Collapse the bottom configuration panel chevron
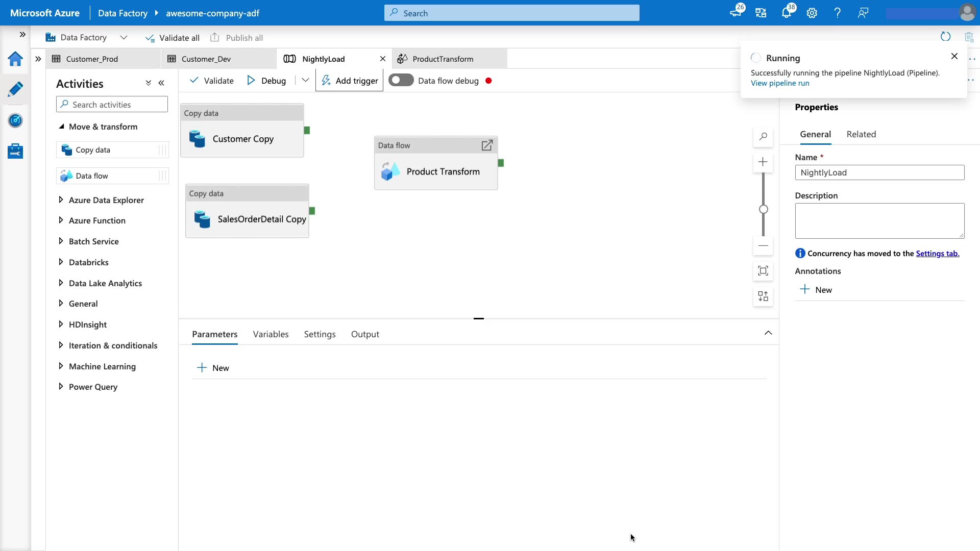Viewport: 980px width, 551px height. [x=768, y=333]
